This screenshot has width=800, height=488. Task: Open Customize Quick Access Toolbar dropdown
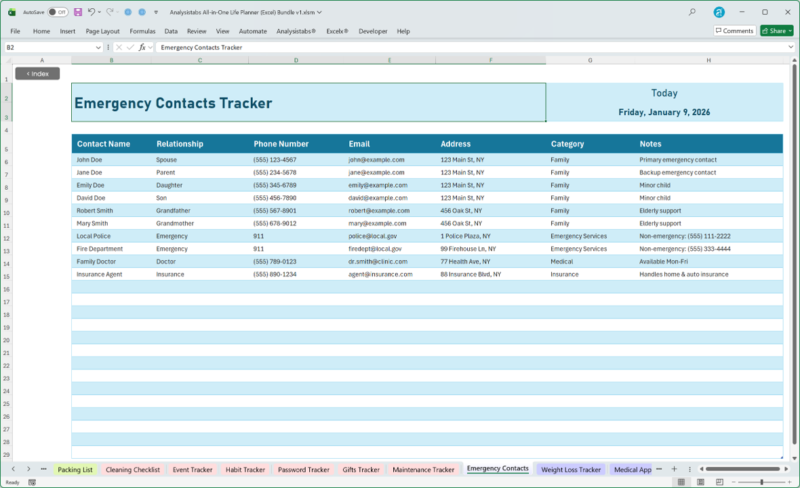156,12
